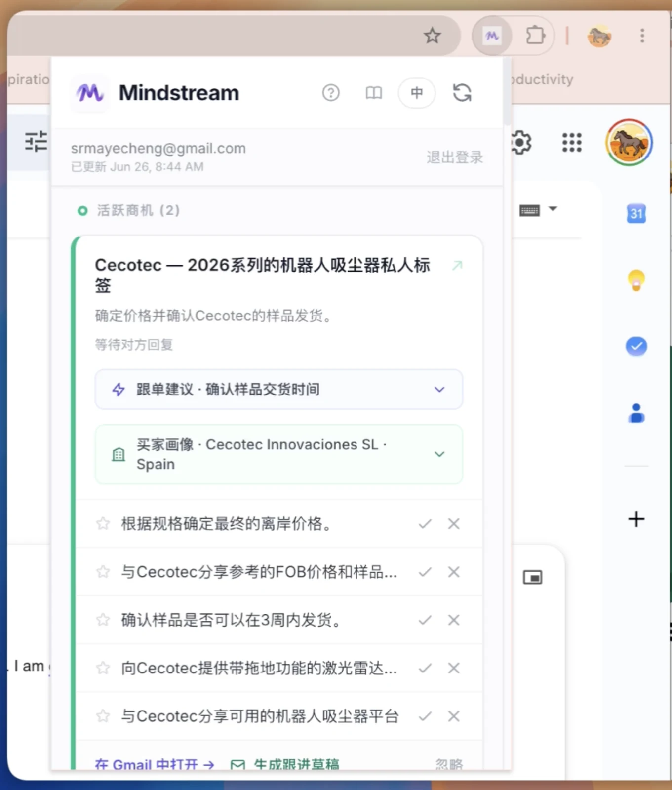Screen dimensions: 672x790
Task: Click the srmayecheng@gmail.com account text
Action: (x=158, y=148)
